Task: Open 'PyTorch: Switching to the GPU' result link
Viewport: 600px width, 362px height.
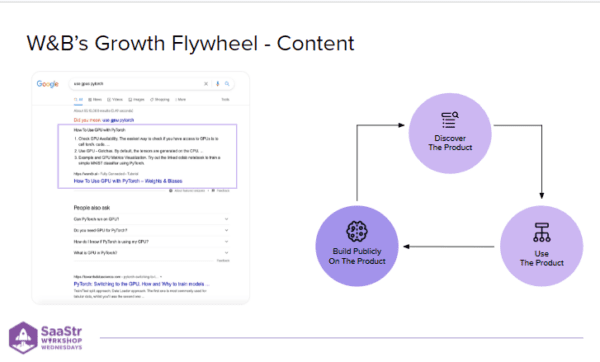Action: pos(142,284)
